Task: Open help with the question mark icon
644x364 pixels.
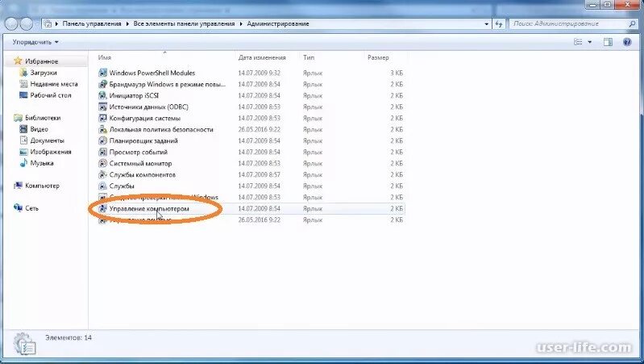Action: [x=627, y=42]
